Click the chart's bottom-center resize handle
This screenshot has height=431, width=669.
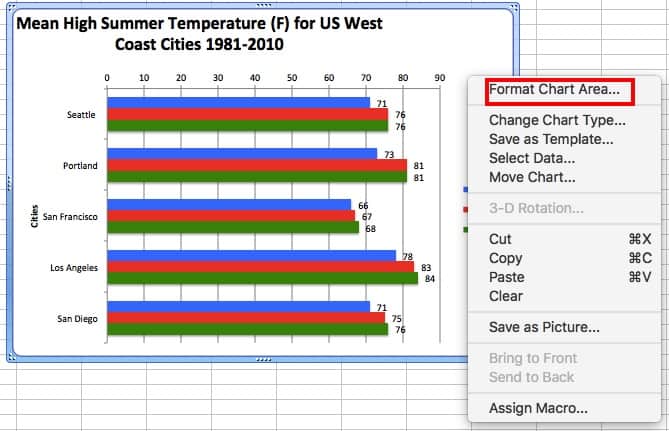pyautogui.click(x=263, y=358)
